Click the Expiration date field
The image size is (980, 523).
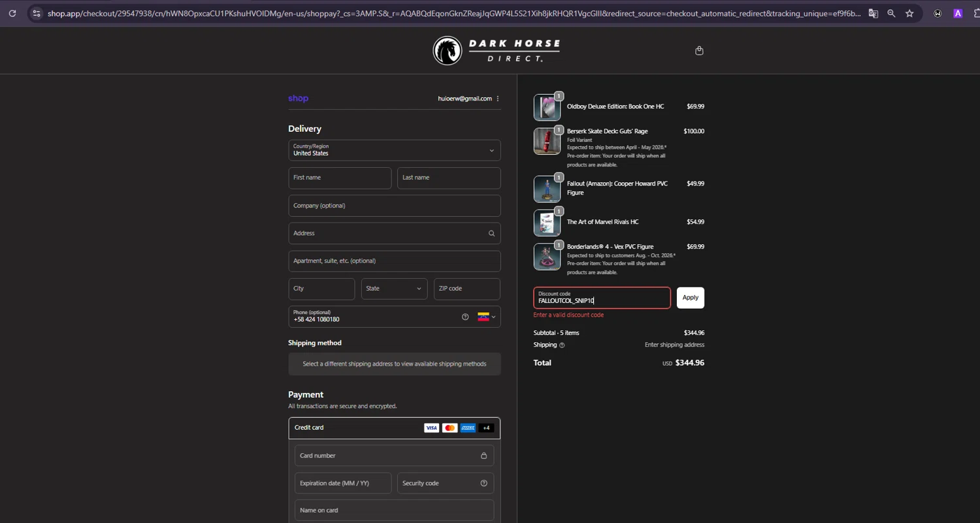tap(343, 483)
